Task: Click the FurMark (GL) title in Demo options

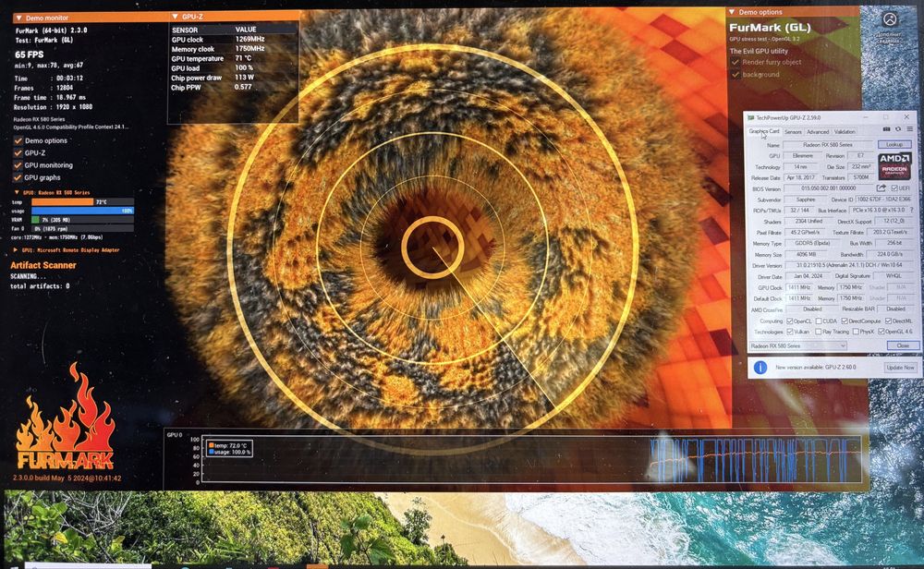Action: coord(770,28)
